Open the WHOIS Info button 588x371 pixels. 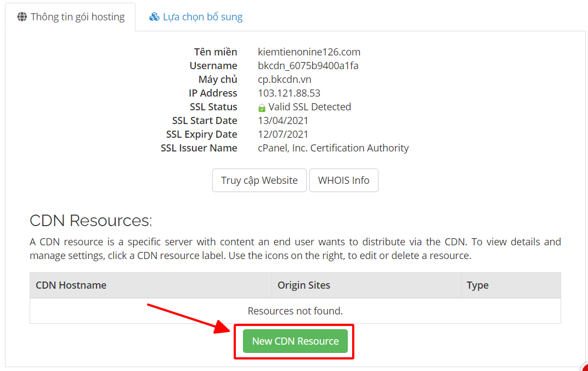[343, 181]
